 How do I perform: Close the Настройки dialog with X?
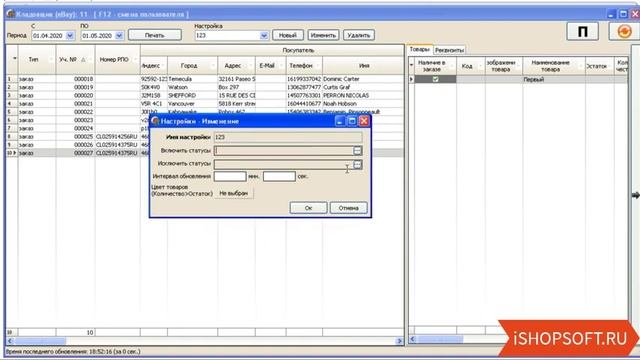coord(364,121)
